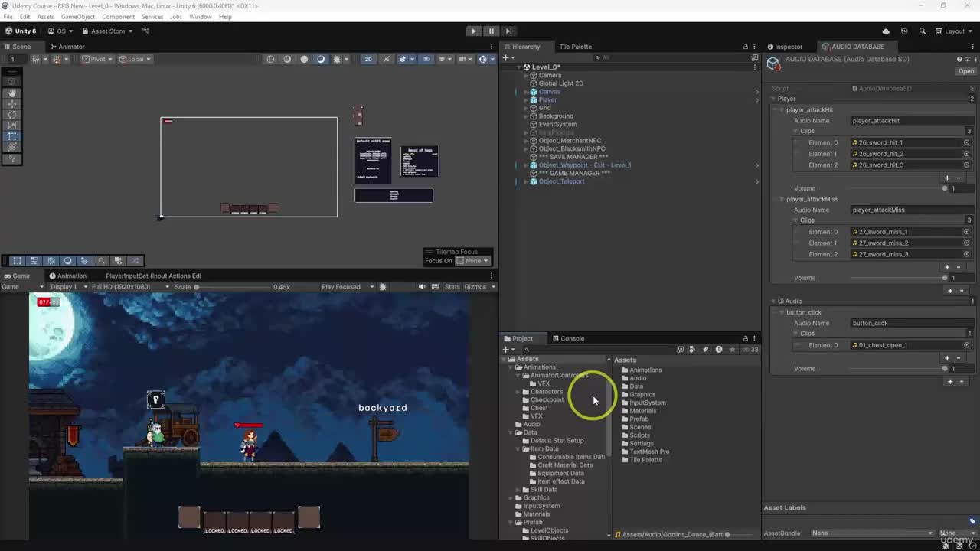The height and width of the screenshot is (551, 980).
Task: Open the GameObject menu
Action: click(x=78, y=17)
